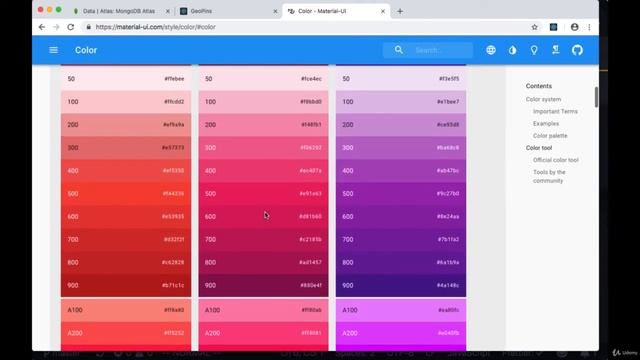Open Chrome three-dot menu
Viewport: 640px width, 360px height.
[x=589, y=27]
